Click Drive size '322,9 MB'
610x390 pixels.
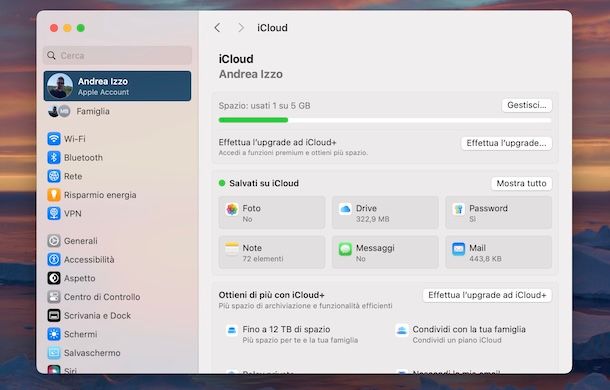tap(372, 219)
